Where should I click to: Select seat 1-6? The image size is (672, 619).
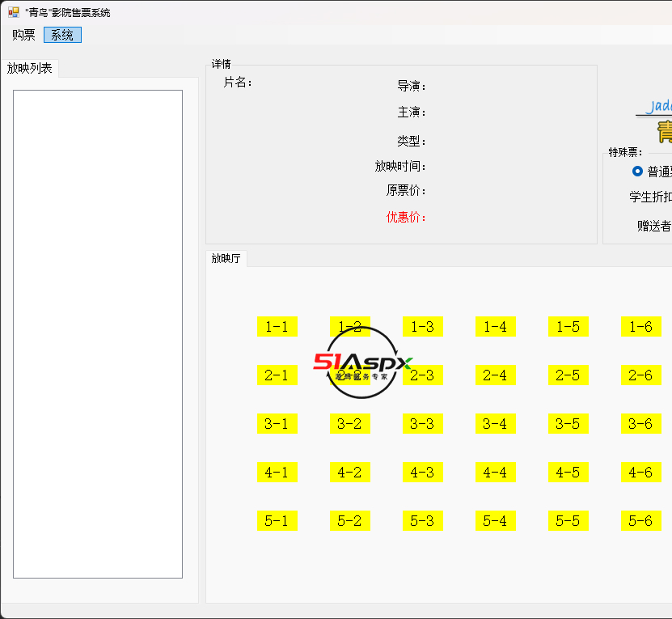[641, 326]
